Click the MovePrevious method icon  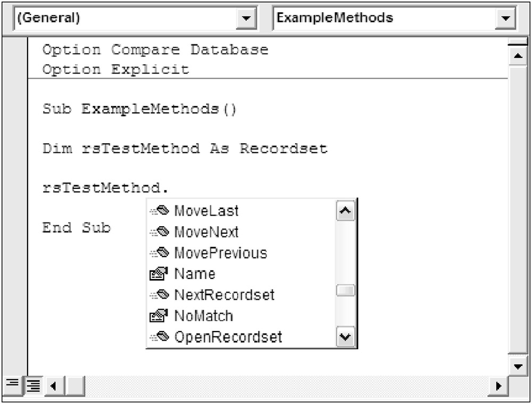pyautogui.click(x=159, y=253)
